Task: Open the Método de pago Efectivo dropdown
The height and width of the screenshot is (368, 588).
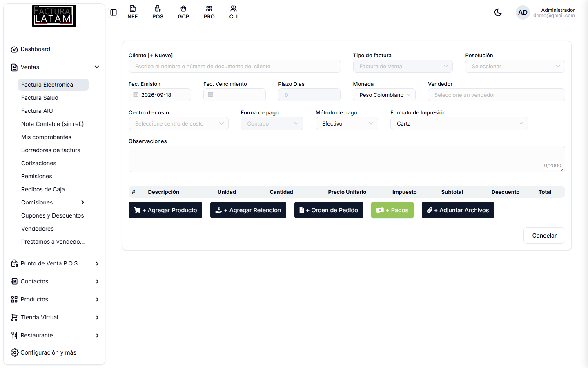Action: tap(347, 123)
